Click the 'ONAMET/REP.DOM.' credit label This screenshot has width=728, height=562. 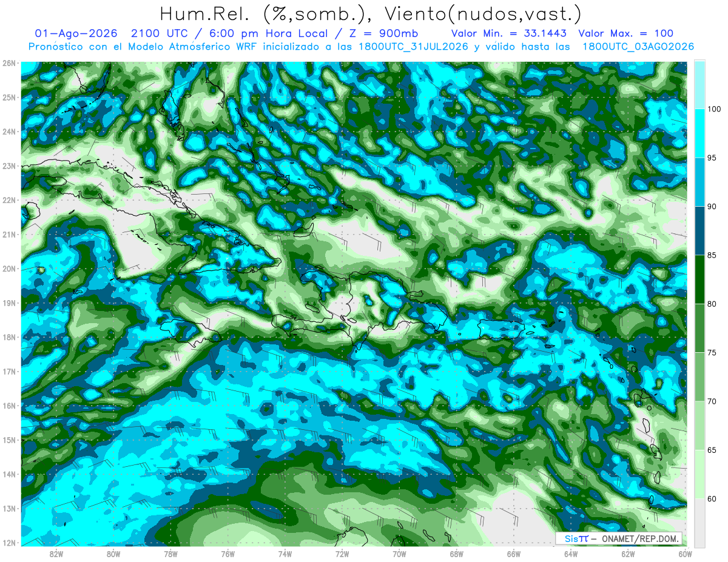click(x=639, y=539)
